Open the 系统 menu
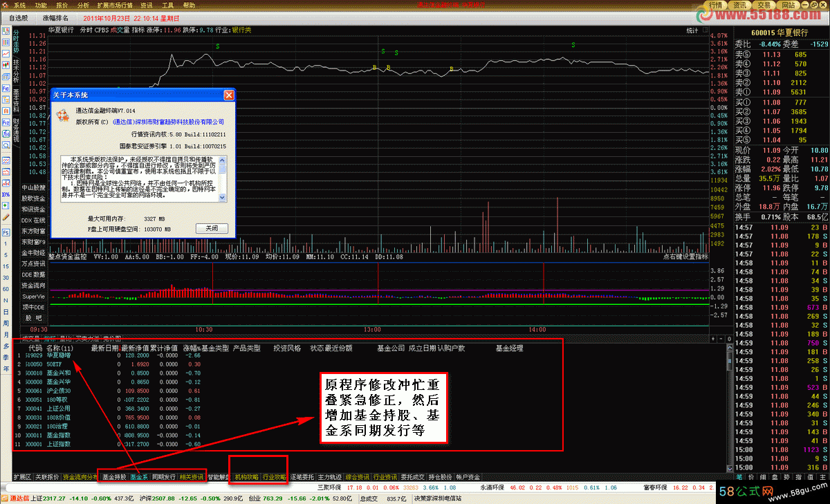Screen dimensions: 830x504 click(19, 5)
